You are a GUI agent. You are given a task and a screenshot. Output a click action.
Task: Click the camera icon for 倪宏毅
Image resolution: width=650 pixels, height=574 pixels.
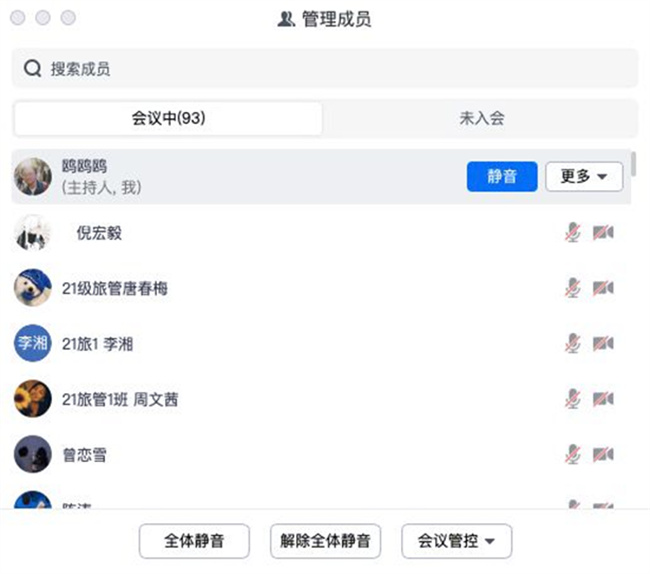pyautogui.click(x=602, y=233)
